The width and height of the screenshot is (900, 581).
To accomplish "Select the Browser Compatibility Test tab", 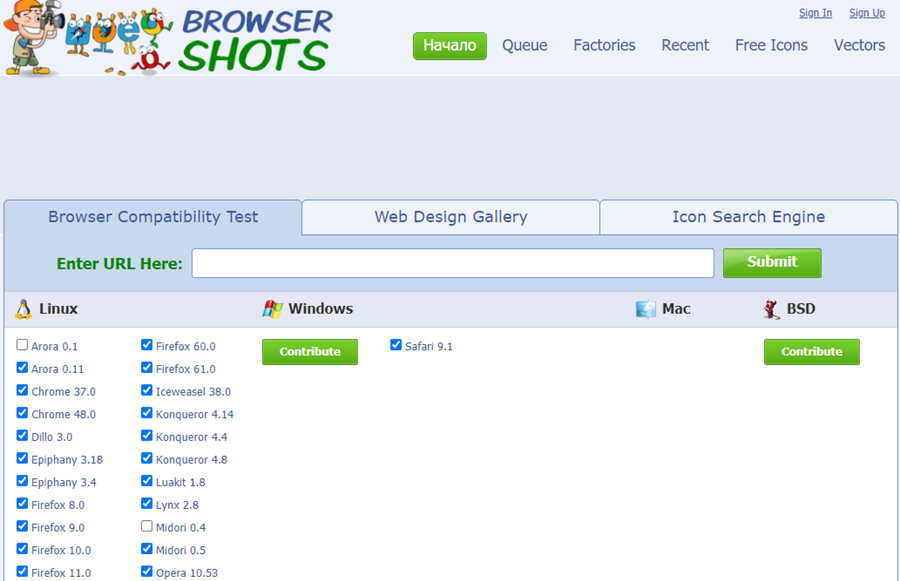I will click(x=153, y=217).
